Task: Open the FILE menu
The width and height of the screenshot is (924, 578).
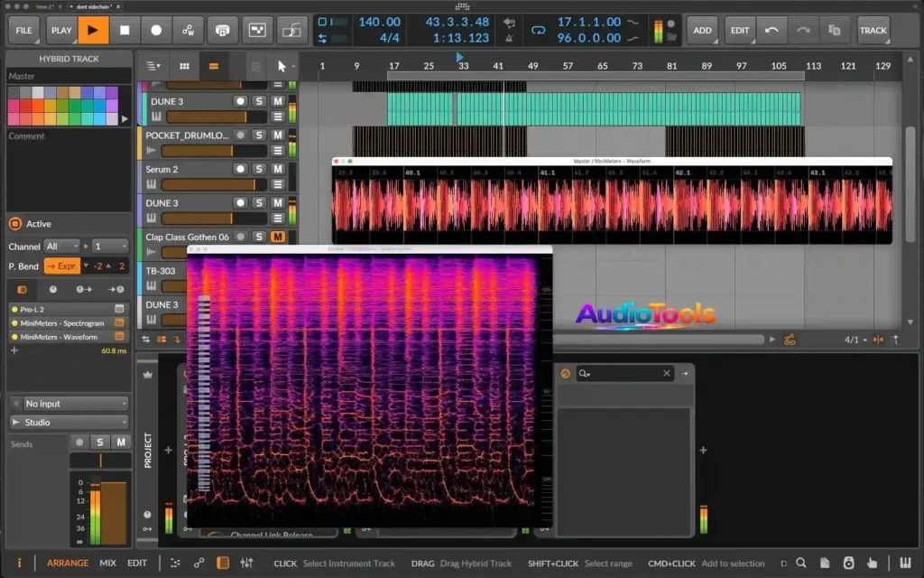Action: (23, 30)
